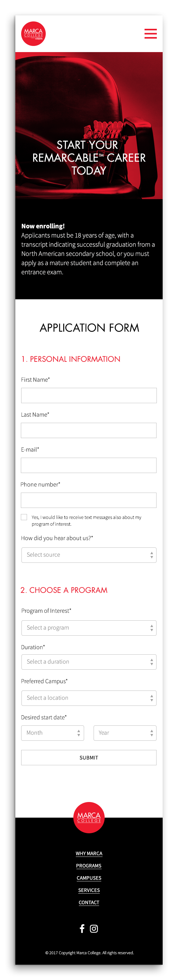Viewport: 178px width, 980px height.
Task: Open the Select a duration dropdown
Action: pos(89,662)
